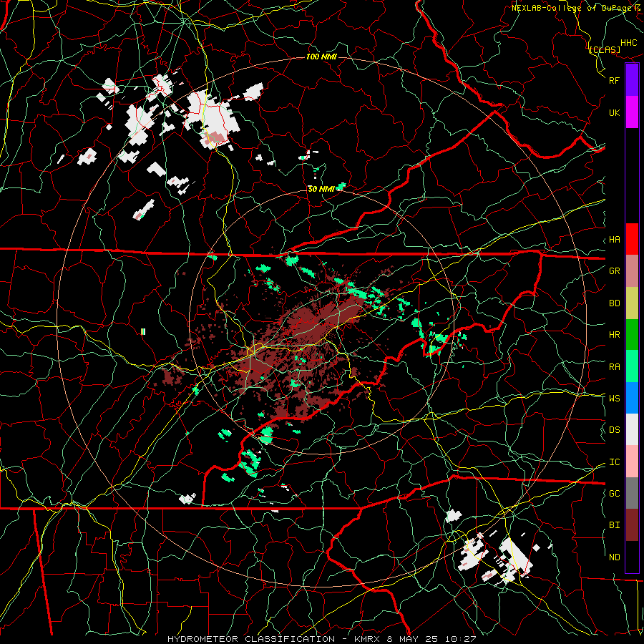Click the white DS dry snow swatch

pyautogui.click(x=632, y=429)
